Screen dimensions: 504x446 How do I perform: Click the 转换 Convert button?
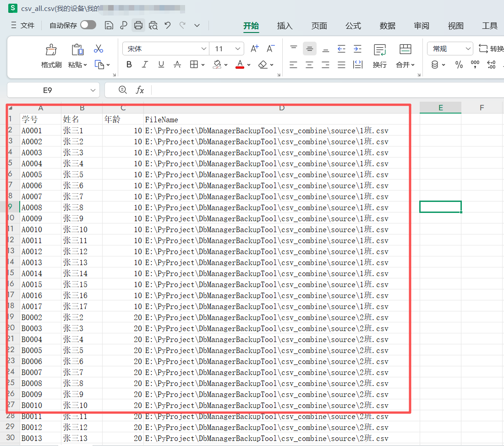(491, 49)
